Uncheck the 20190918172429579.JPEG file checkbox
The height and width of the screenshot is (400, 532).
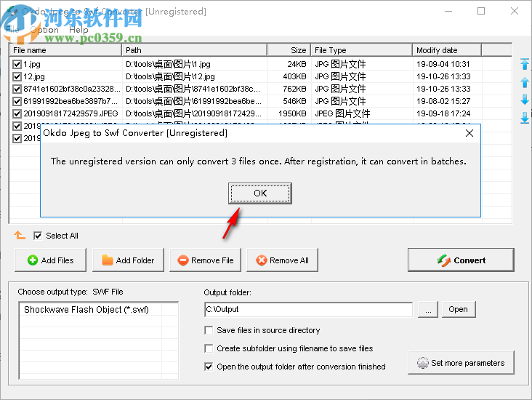pos(17,113)
